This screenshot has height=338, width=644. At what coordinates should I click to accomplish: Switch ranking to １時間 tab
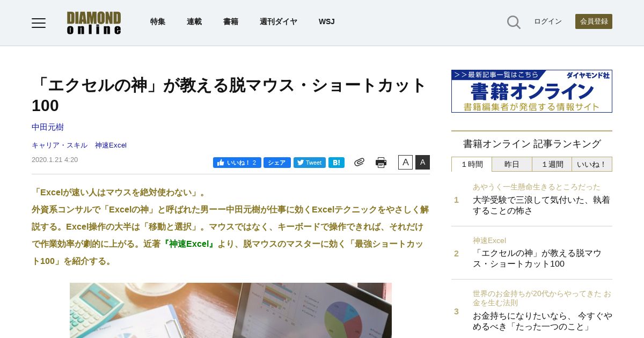tap(472, 164)
